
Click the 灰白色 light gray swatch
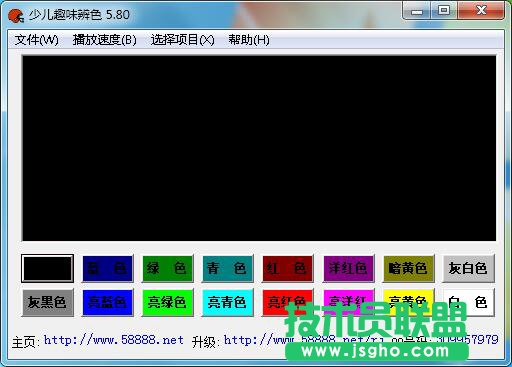(x=468, y=268)
